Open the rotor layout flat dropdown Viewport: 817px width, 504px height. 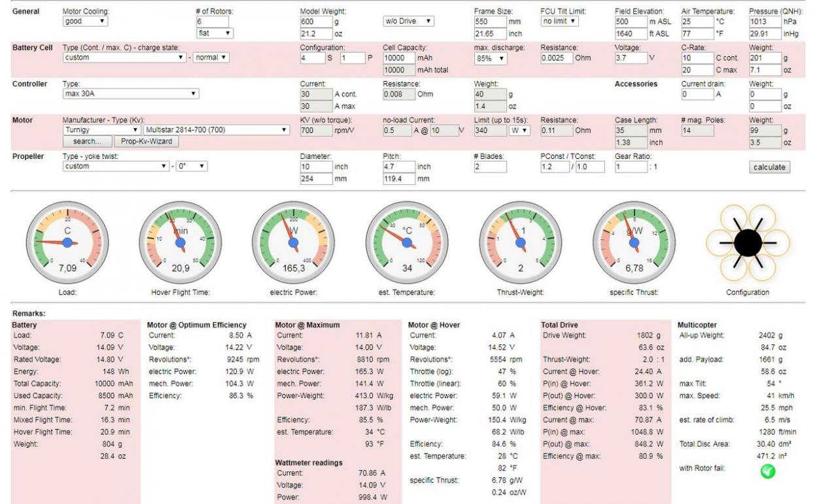(215, 33)
